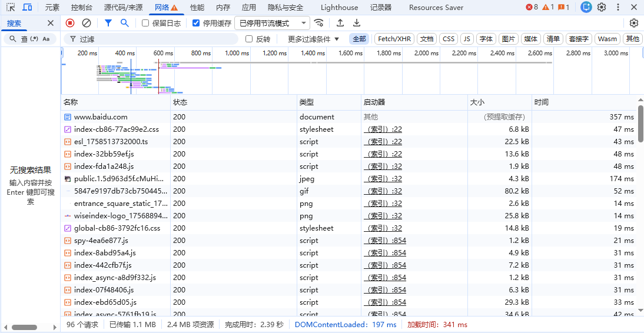Filter requests by Fetch/XHR

[x=394, y=39]
